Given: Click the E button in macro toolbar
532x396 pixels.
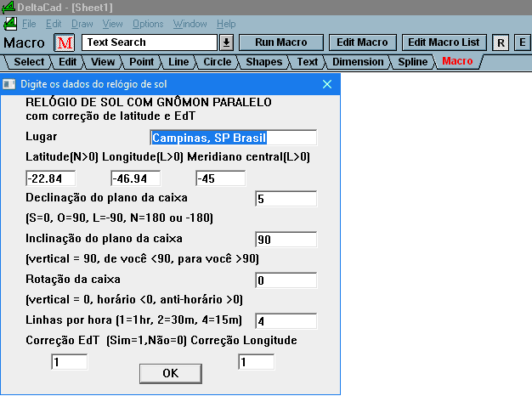Looking at the screenshot, I should (x=521, y=42).
